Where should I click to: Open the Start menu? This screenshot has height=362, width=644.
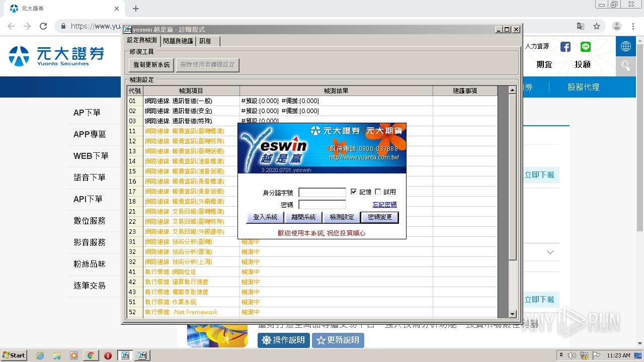[x=14, y=355]
